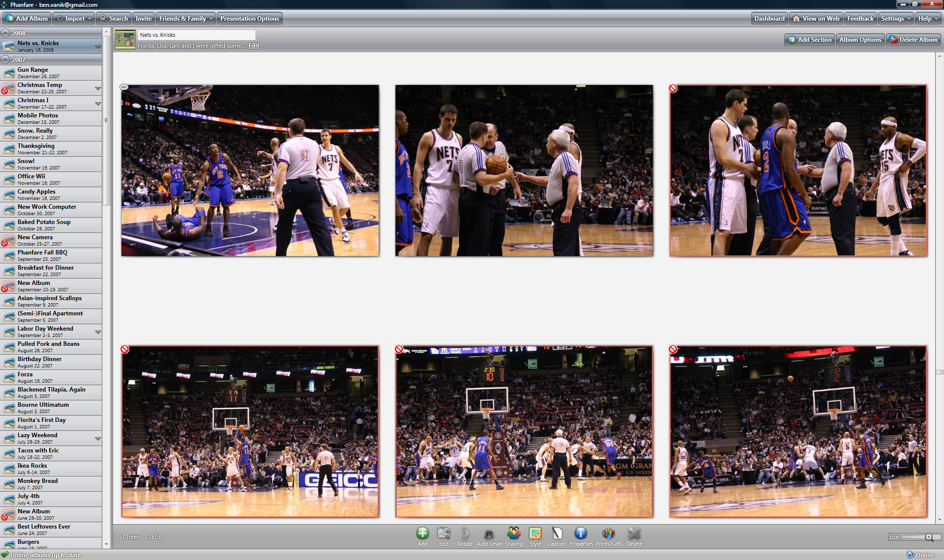Click the Add Section button
The width and height of the screenshot is (944, 560).
tap(809, 40)
